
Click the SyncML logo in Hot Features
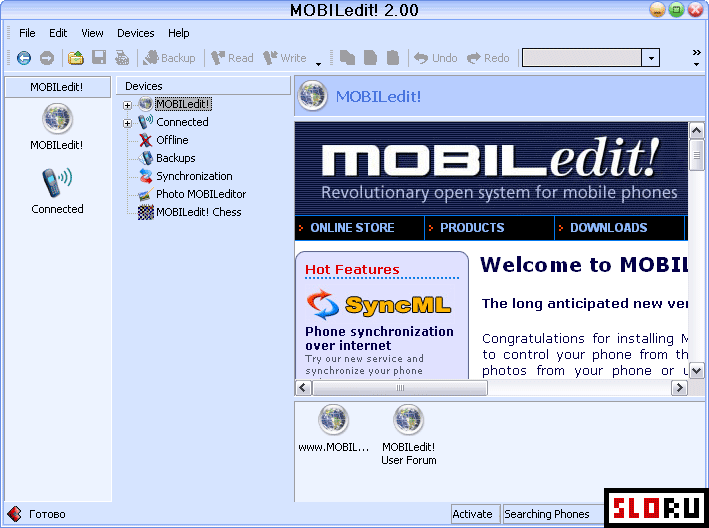[379, 304]
